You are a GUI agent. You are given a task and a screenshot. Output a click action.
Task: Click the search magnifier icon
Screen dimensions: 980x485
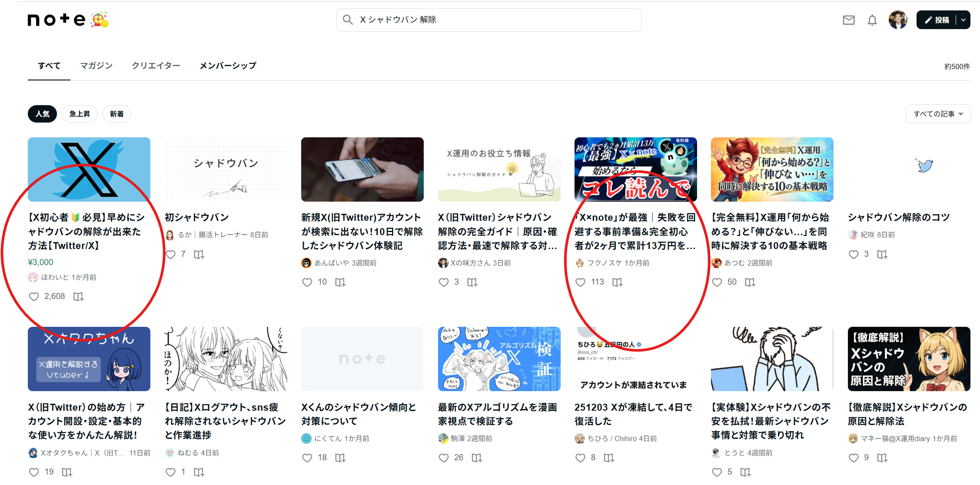tap(348, 20)
